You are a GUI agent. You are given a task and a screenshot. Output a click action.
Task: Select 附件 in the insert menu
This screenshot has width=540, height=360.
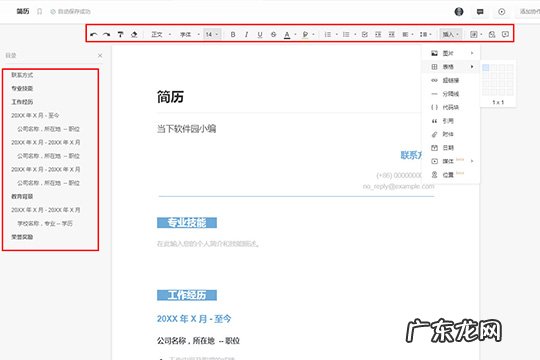[x=451, y=134]
